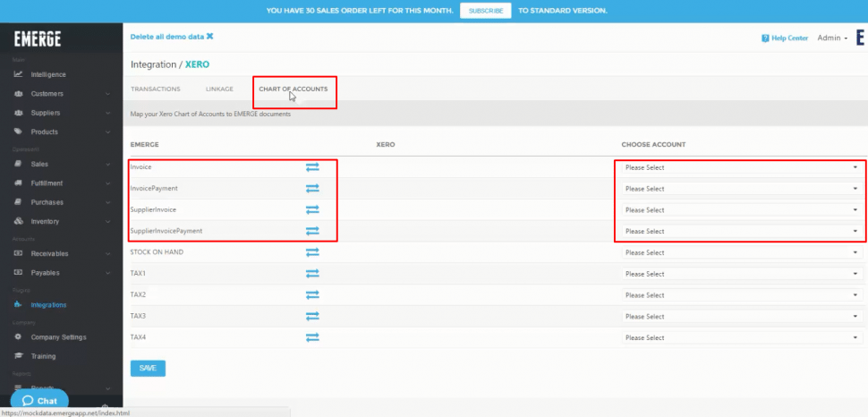Expand the Suppliers sidebar chevron
This screenshot has height=417, width=868.
[108, 113]
